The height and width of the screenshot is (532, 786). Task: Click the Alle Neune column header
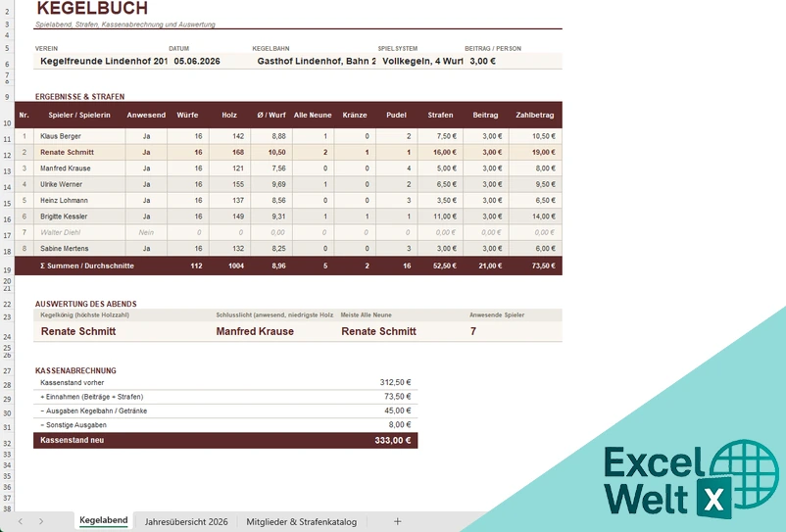tap(313, 116)
